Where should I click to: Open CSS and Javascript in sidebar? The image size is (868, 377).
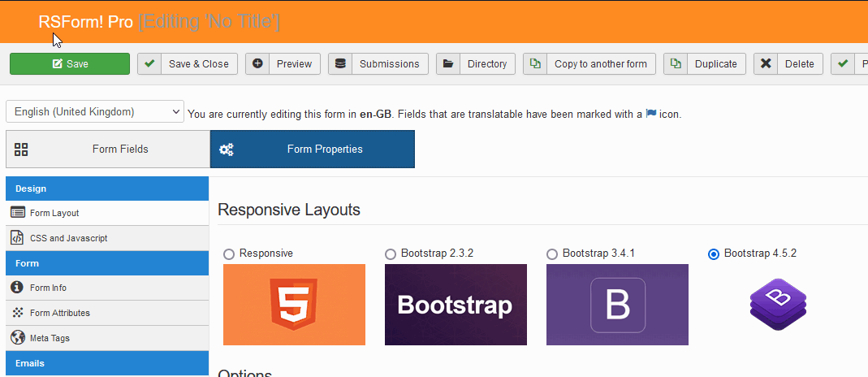click(68, 238)
